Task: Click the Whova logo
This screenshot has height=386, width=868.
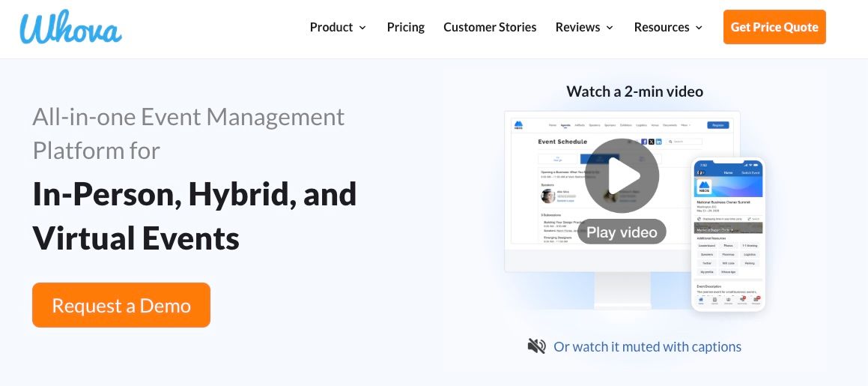Action: point(70,28)
